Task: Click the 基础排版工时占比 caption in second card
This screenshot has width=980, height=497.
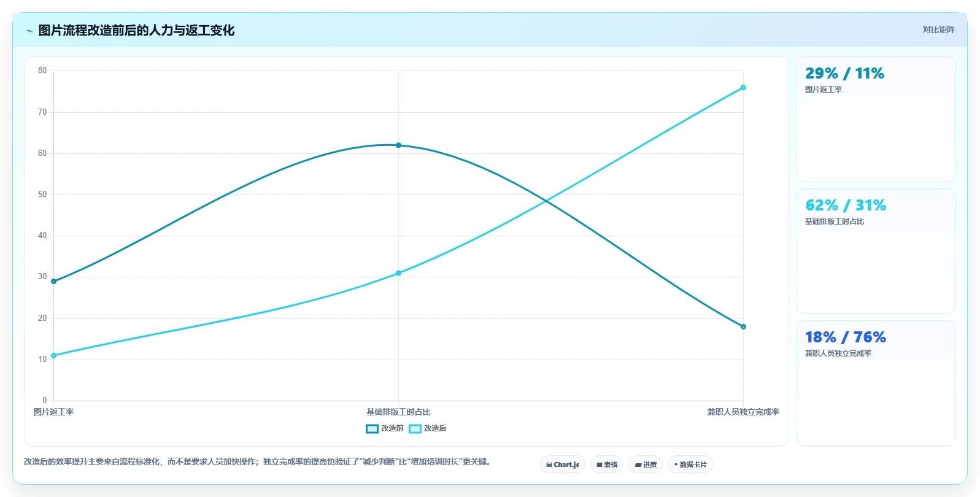Action: [x=835, y=221]
